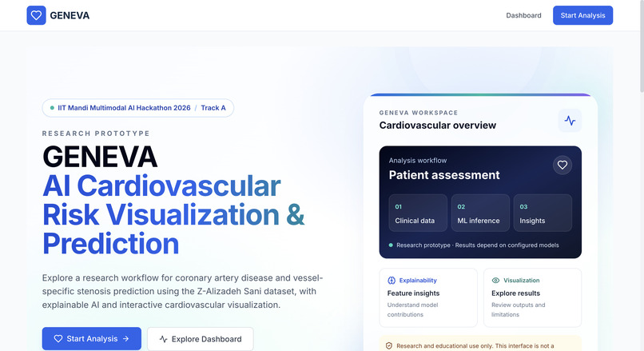Select step 01 Clinical data tile
This screenshot has width=644, height=351.
(418, 213)
